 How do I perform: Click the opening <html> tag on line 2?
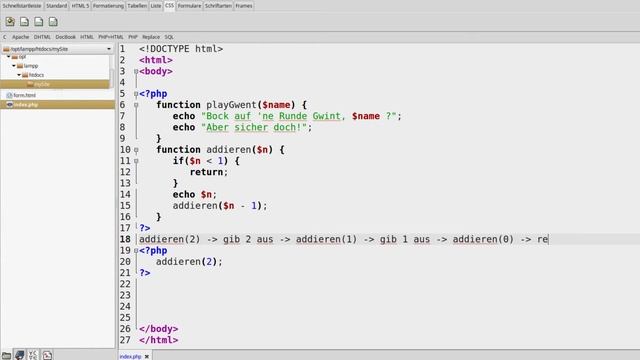[x=156, y=60]
